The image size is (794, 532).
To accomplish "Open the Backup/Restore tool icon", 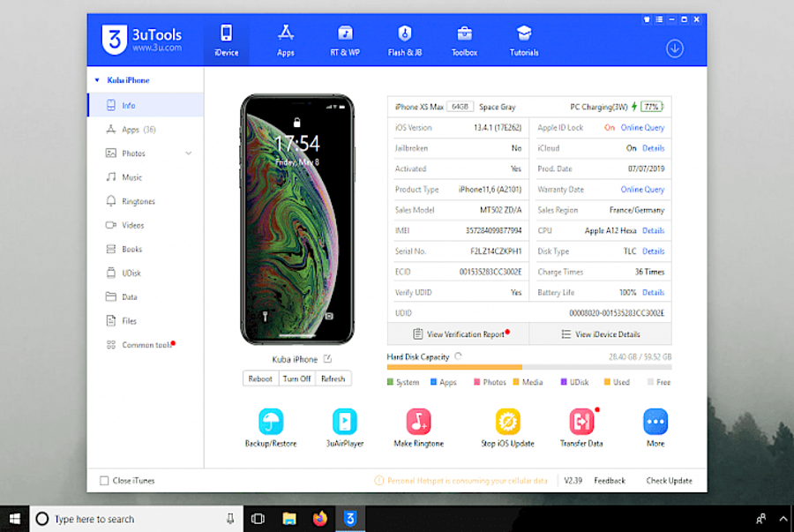I will pos(270,422).
